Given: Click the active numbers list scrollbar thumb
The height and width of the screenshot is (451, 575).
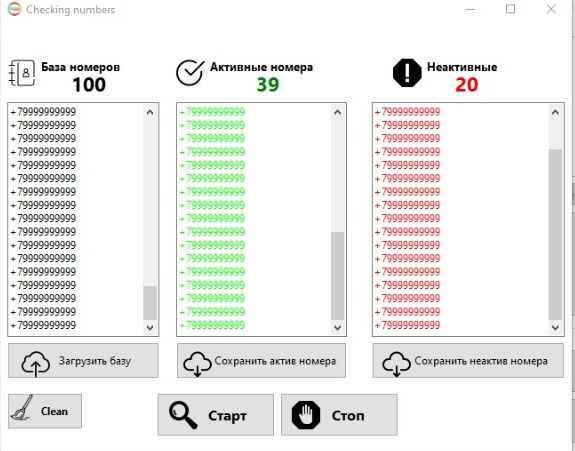Looking at the screenshot, I should (338, 275).
